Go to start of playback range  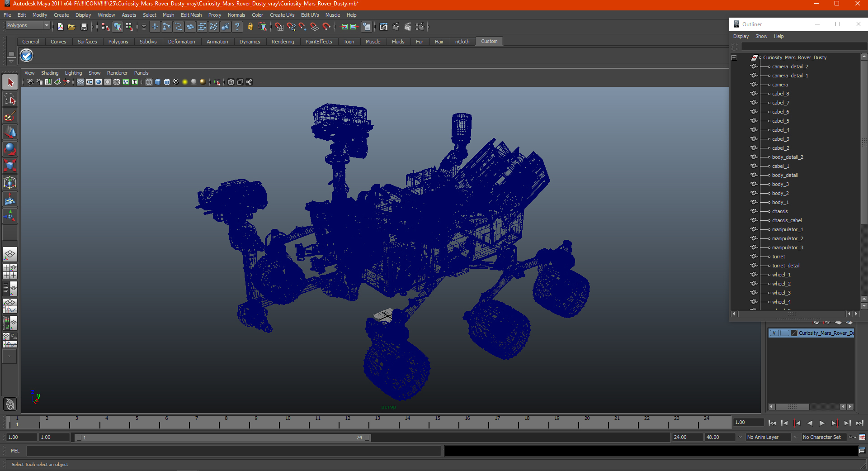(x=772, y=423)
